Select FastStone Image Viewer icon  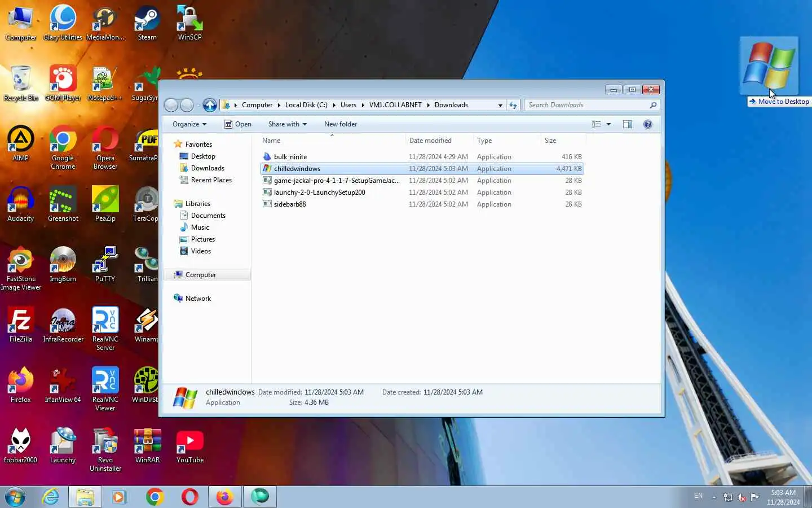click(x=21, y=269)
